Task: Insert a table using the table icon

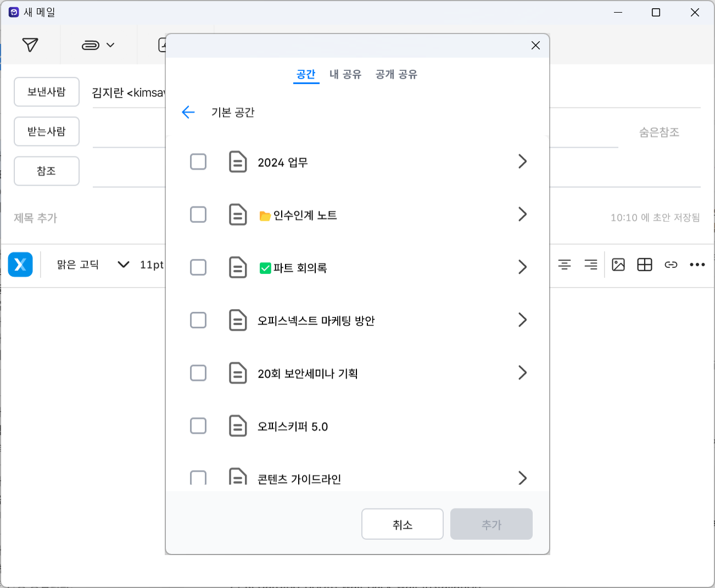Action: tap(645, 264)
